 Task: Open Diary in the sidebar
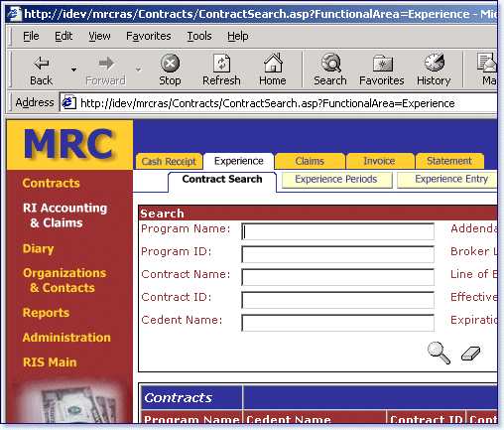point(38,248)
